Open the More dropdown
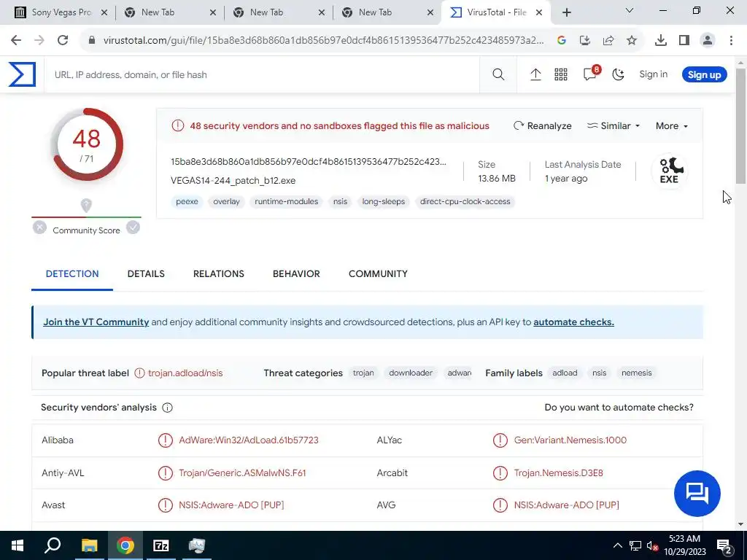 click(672, 125)
